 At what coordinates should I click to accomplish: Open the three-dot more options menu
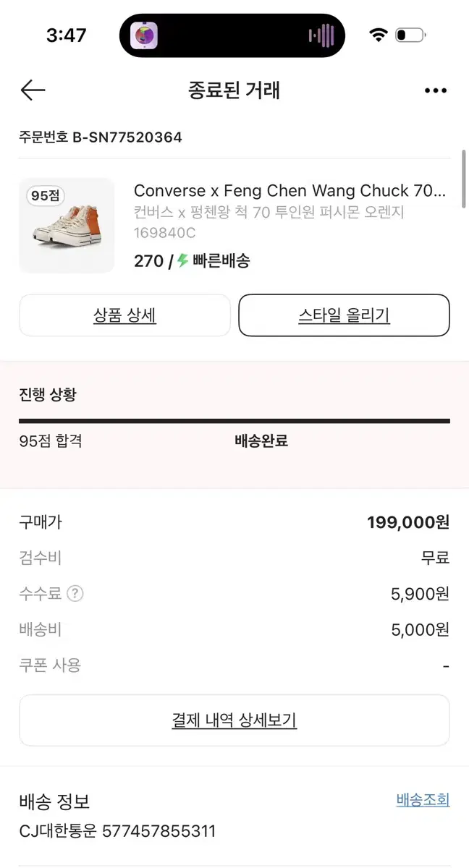(436, 90)
